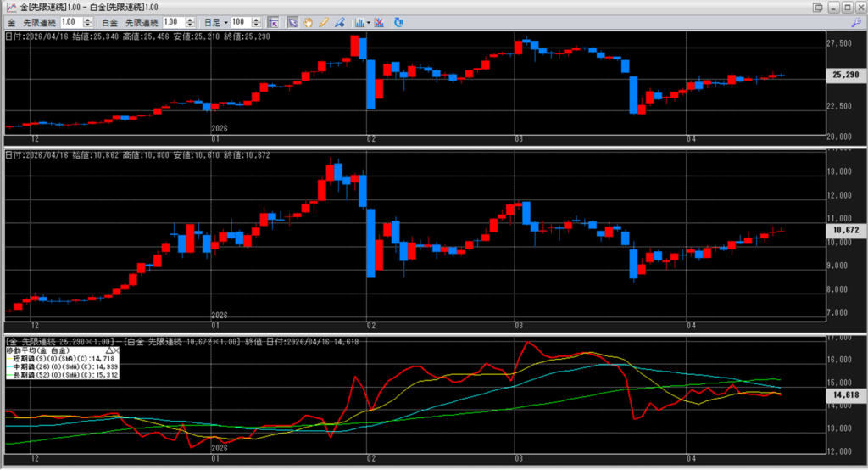
Task: Click the spread chart header text line
Action: (x=182, y=342)
